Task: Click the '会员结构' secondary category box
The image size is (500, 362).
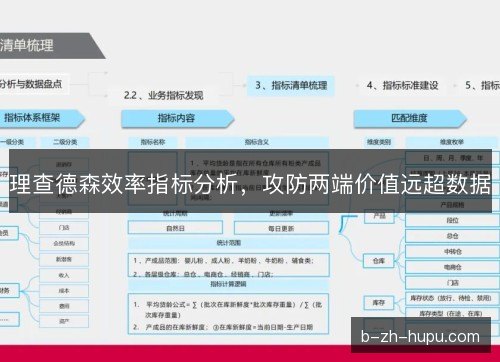Action: click(x=64, y=244)
